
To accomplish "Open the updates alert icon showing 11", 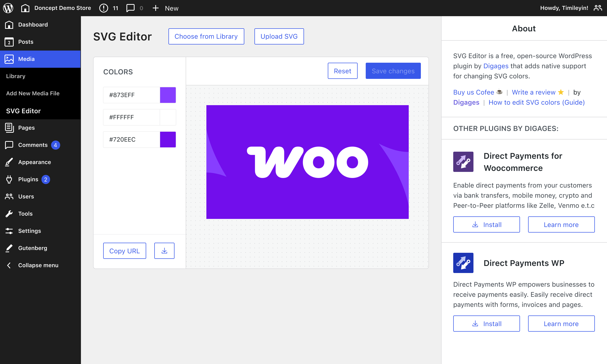I will pyautogui.click(x=104, y=8).
